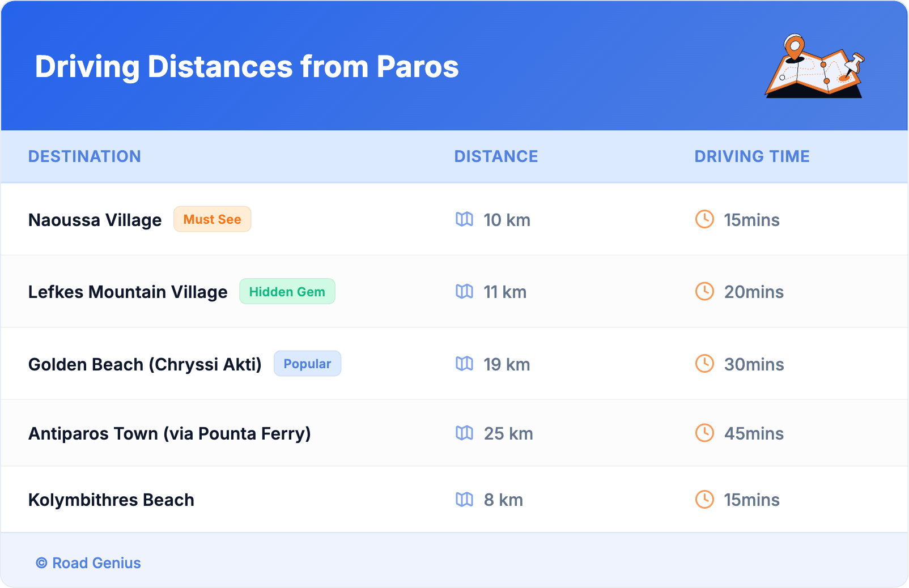Screen dimensions: 909x588
Task: Click the clock icon next to 20mins
Action: click(x=704, y=291)
